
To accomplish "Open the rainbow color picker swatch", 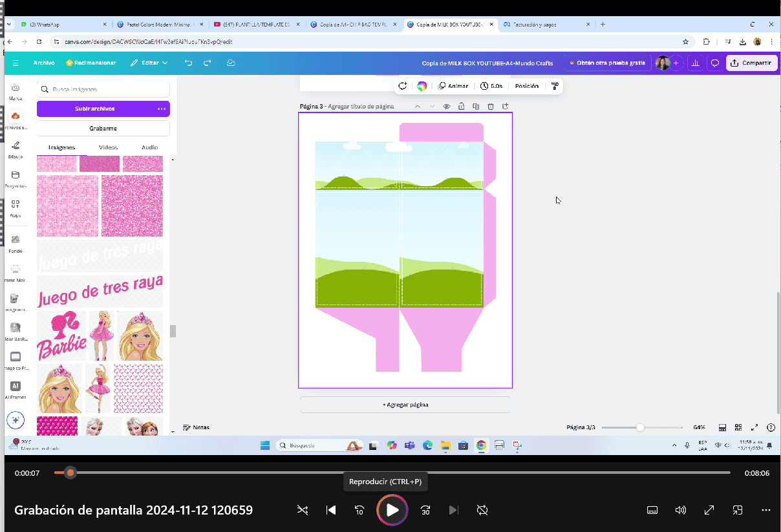I will [422, 86].
